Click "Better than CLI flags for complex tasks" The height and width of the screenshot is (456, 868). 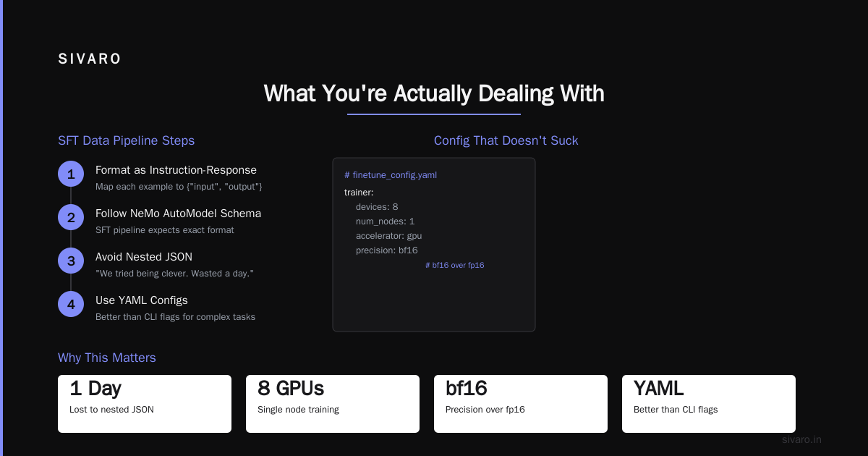[175, 317]
